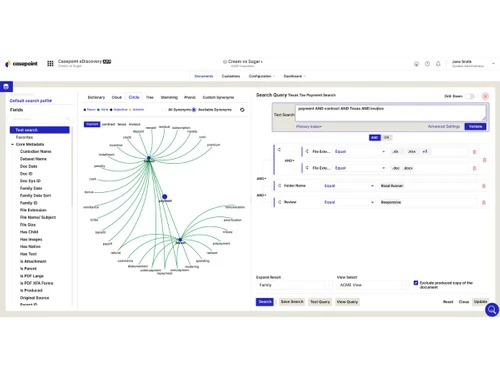The image size is (500, 375).
Task: Open the Advanced Settings link
Action: pyautogui.click(x=444, y=127)
